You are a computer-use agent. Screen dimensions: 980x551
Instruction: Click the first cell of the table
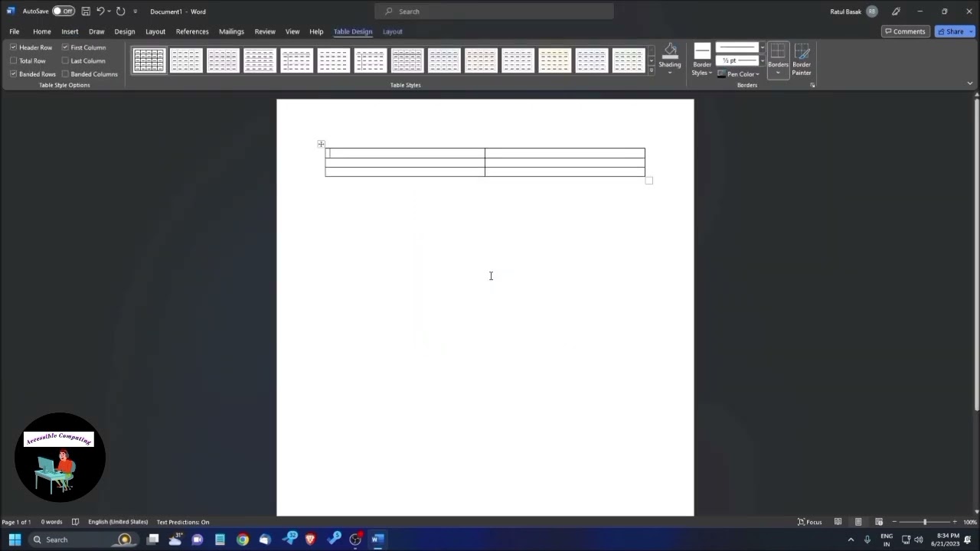pyautogui.click(x=405, y=153)
